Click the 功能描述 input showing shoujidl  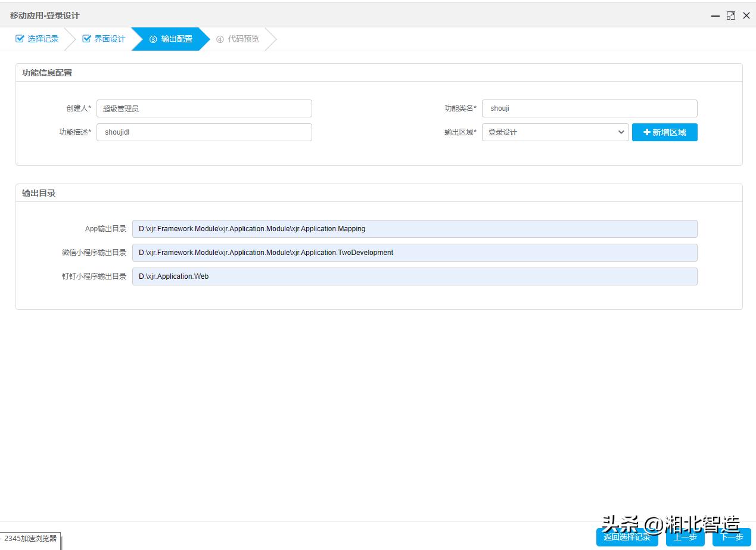[x=204, y=132]
